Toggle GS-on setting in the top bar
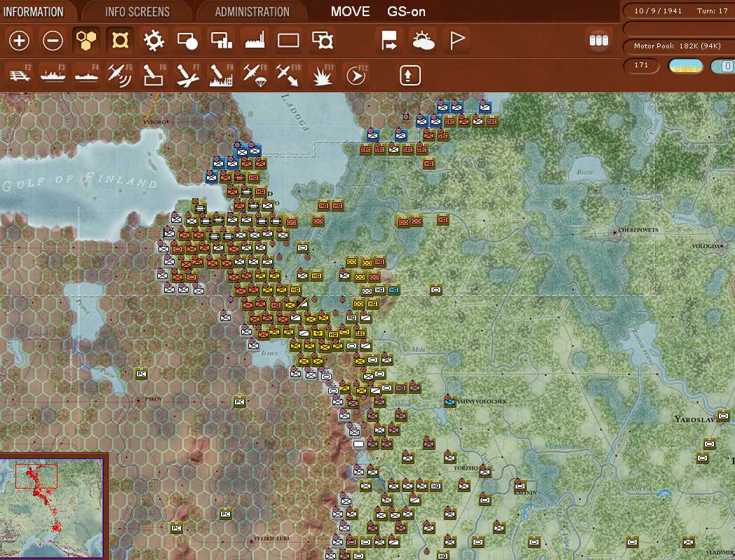The height and width of the screenshot is (560, 735). point(405,11)
